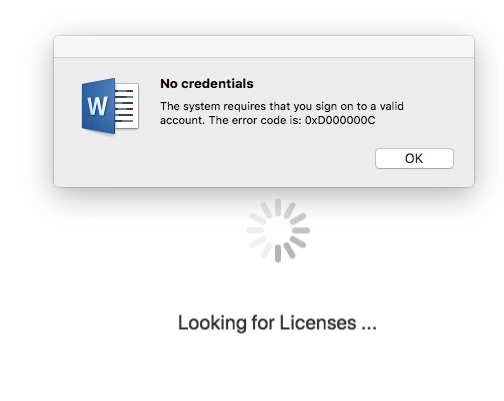Click the white W letter on the Word logo
The width and height of the screenshot is (504, 401).
click(97, 106)
